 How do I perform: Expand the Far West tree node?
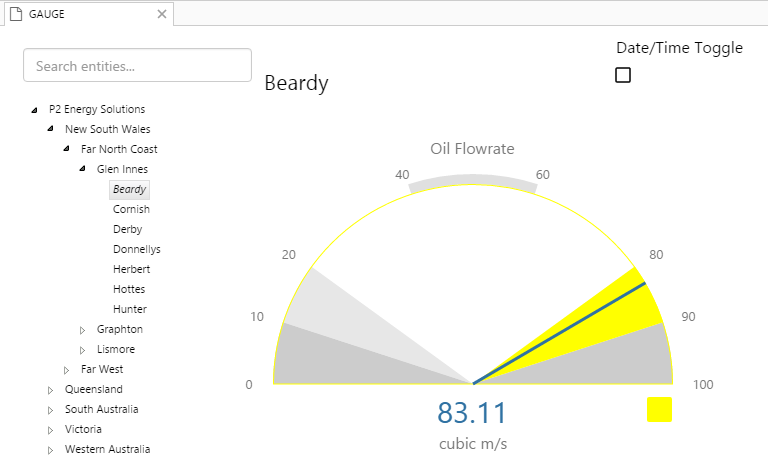click(67, 370)
